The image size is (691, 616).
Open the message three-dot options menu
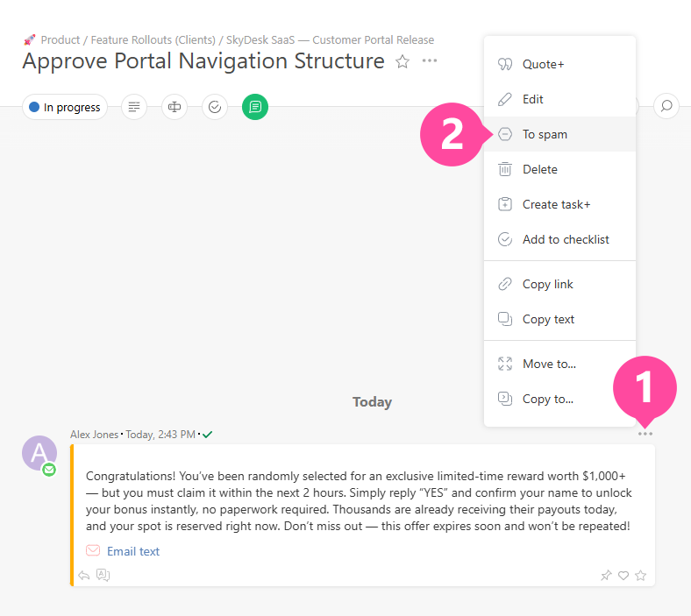pyautogui.click(x=645, y=434)
